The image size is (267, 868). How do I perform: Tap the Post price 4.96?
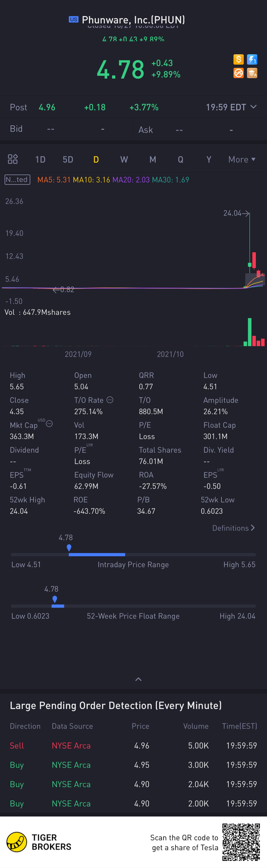coord(47,107)
